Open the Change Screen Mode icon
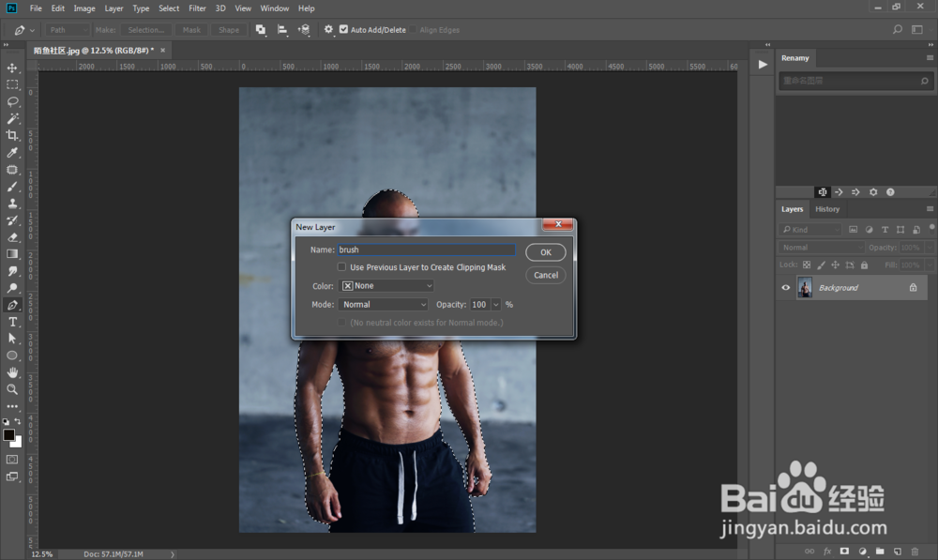Viewport: 938px width, 560px height. coord(12,477)
